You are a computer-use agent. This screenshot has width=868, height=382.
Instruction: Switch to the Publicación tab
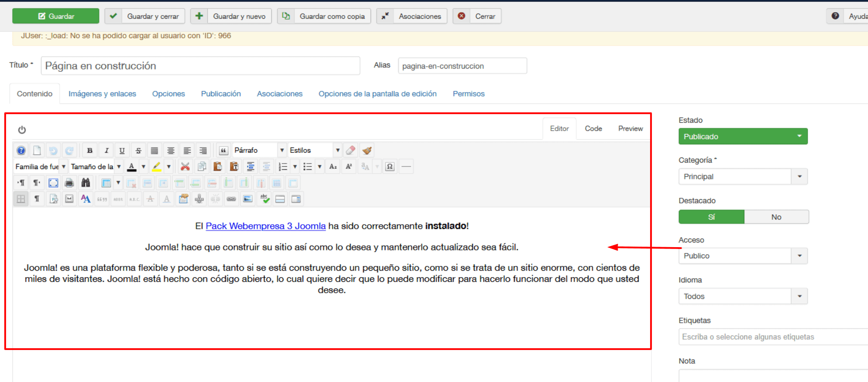pos(221,94)
